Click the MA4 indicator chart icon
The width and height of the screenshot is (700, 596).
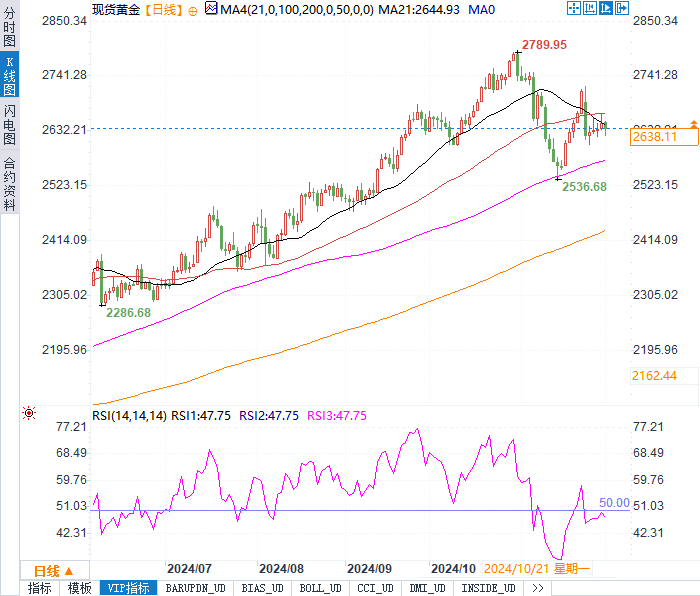point(211,8)
